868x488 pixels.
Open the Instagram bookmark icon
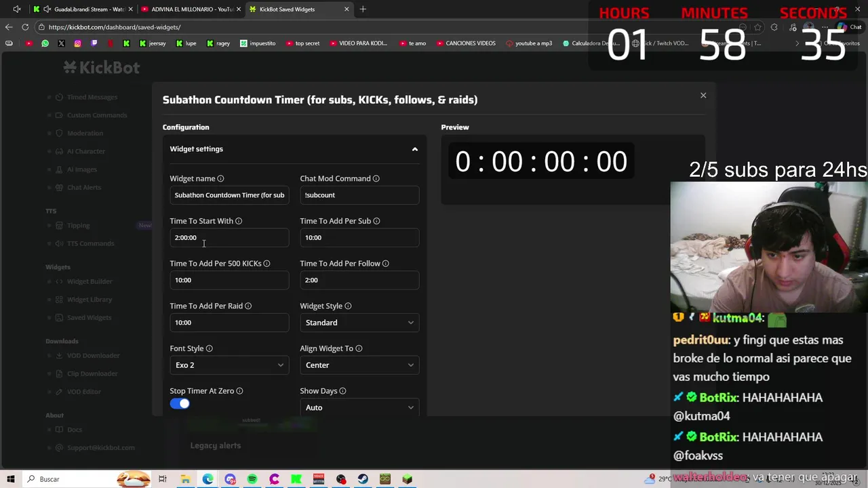77,43
